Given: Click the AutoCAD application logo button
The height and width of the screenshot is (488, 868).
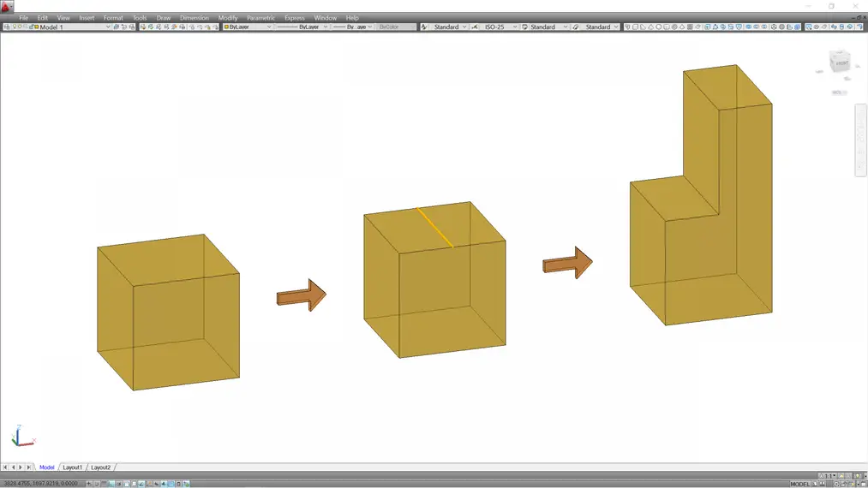Looking at the screenshot, I should pyautogui.click(x=7, y=7).
